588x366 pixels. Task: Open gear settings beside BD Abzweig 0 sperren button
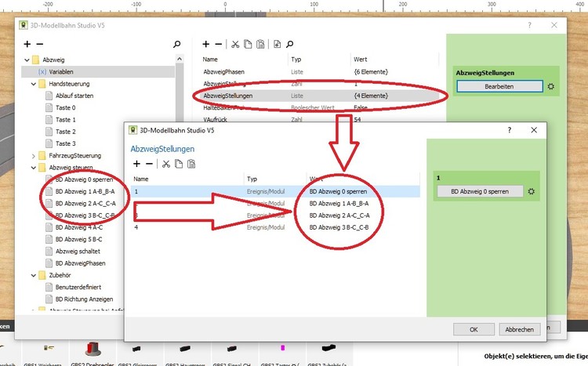tap(531, 191)
